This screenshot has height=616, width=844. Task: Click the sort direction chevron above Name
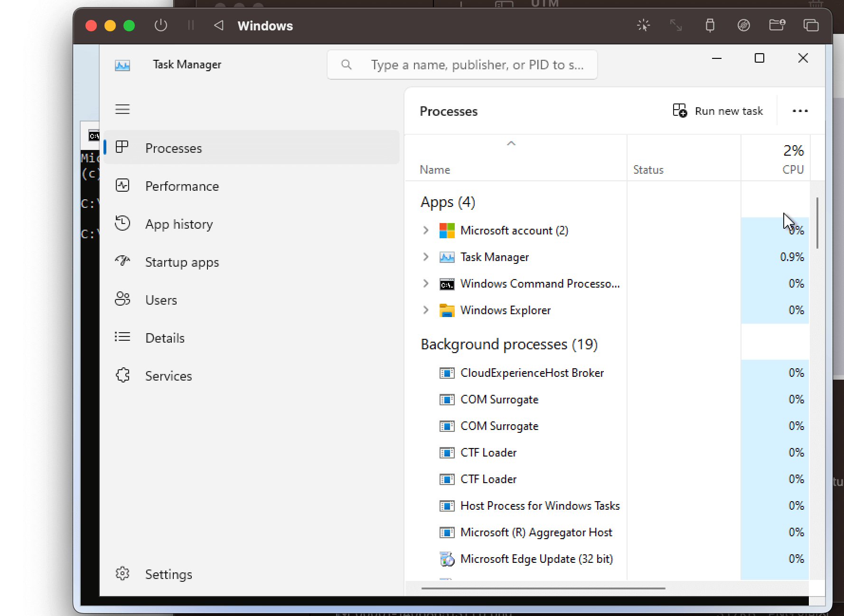pos(511,143)
